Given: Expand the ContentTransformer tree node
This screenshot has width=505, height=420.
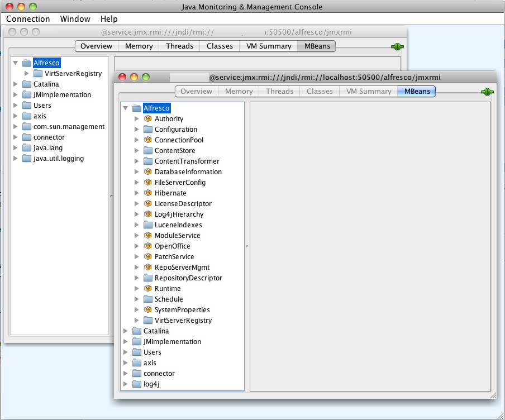Looking at the screenshot, I should 136,161.
